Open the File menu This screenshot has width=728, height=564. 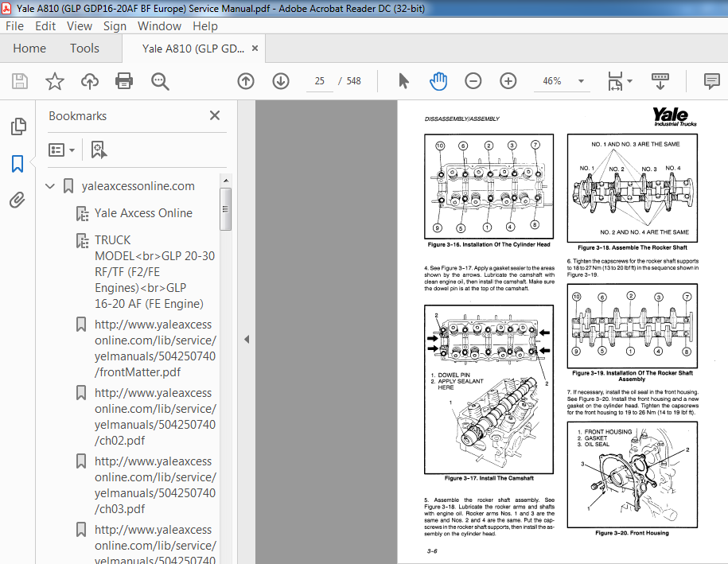pos(14,26)
